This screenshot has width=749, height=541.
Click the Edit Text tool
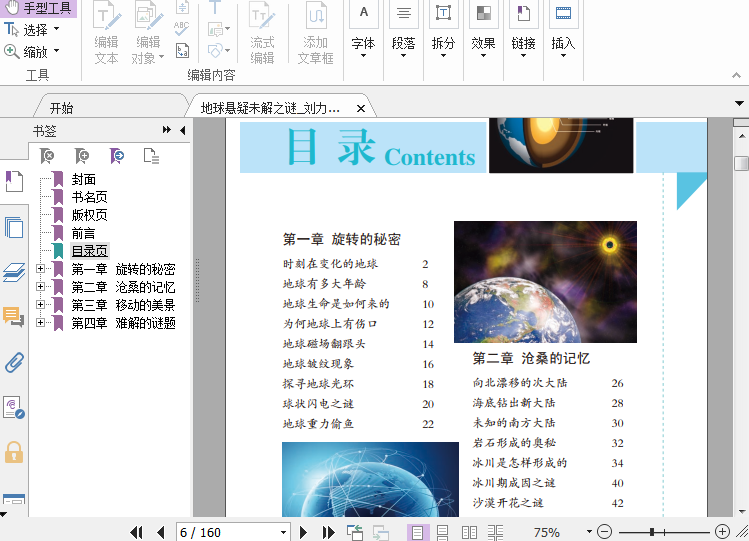pos(106,32)
